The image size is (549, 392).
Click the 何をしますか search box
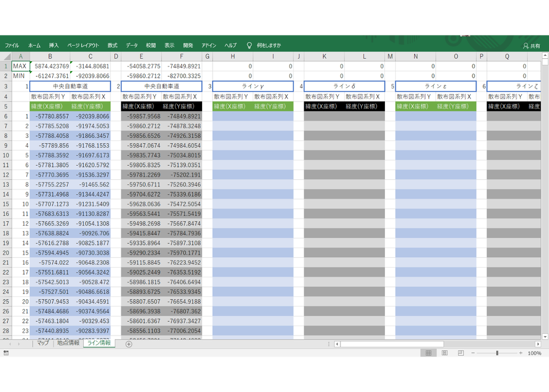pyautogui.click(x=269, y=46)
